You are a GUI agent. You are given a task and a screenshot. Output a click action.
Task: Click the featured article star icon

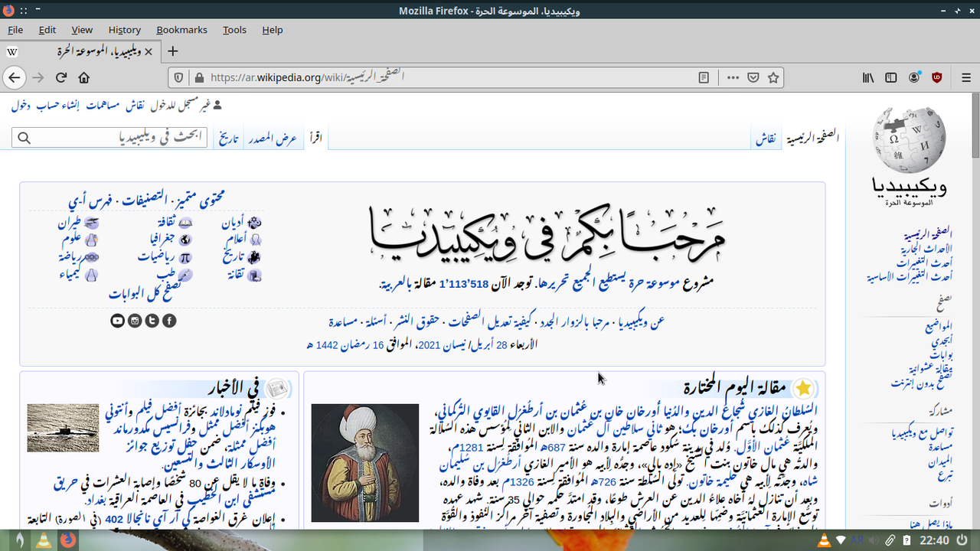(x=803, y=389)
